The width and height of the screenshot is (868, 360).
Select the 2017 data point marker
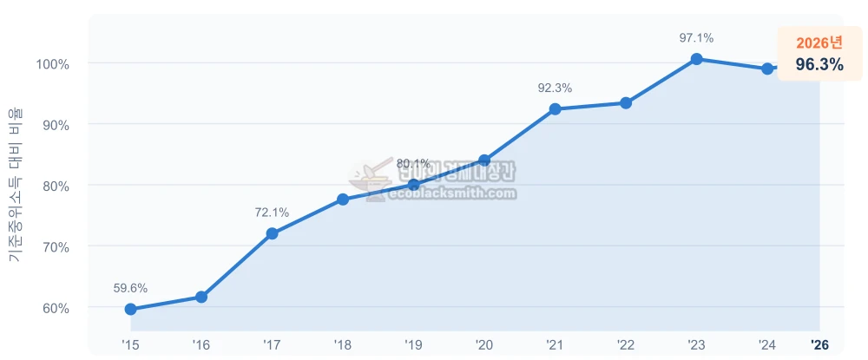[x=272, y=233]
